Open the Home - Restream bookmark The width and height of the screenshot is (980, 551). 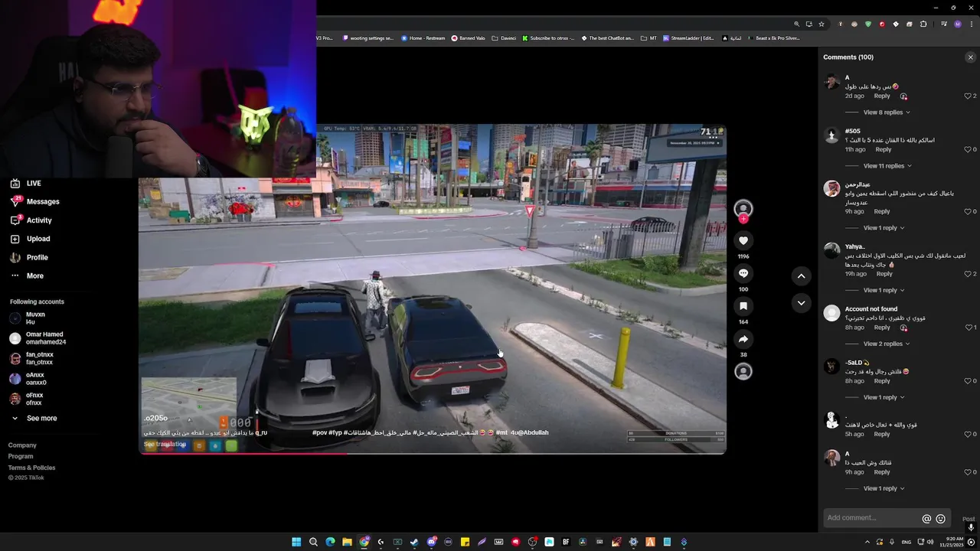tap(423, 38)
